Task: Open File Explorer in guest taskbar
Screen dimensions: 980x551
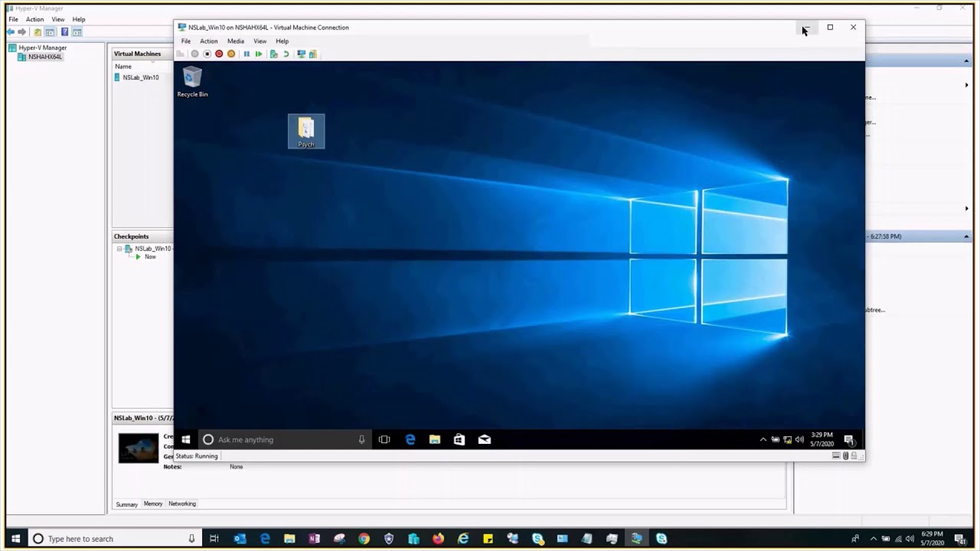Action: coord(435,439)
